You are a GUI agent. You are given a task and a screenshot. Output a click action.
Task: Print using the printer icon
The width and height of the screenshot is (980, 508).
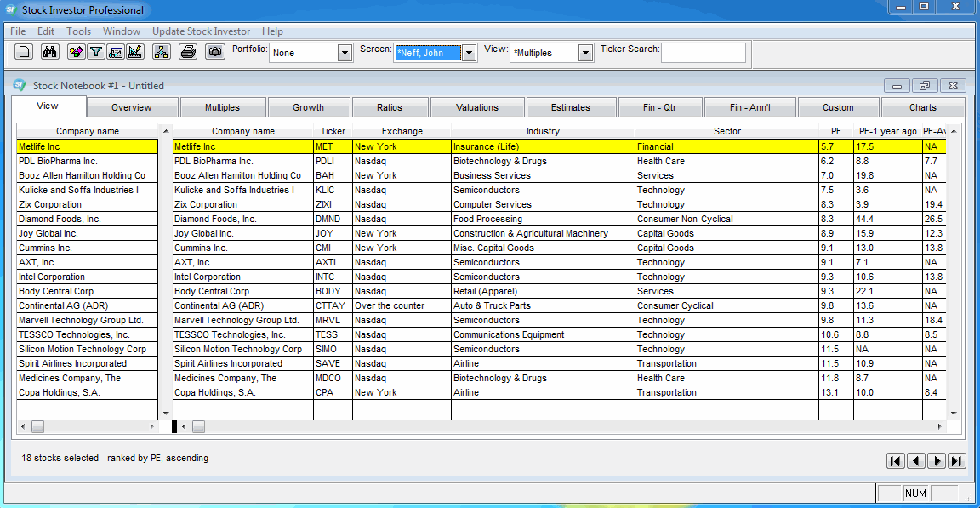coord(188,51)
